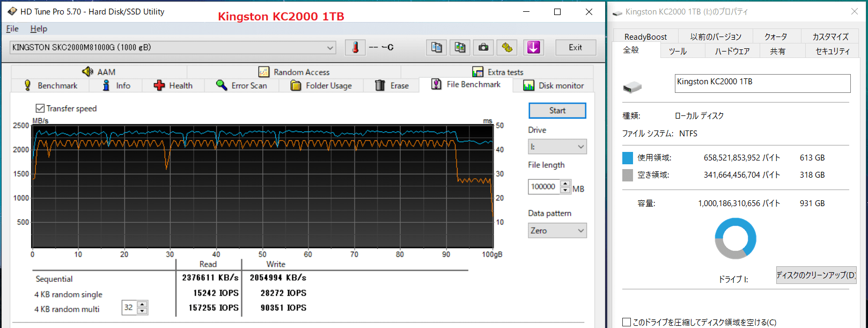Viewport: 868px width, 328px height.
Task: Open the KINGSTON SKC2000M81000G drive dropdown
Action: 173,47
